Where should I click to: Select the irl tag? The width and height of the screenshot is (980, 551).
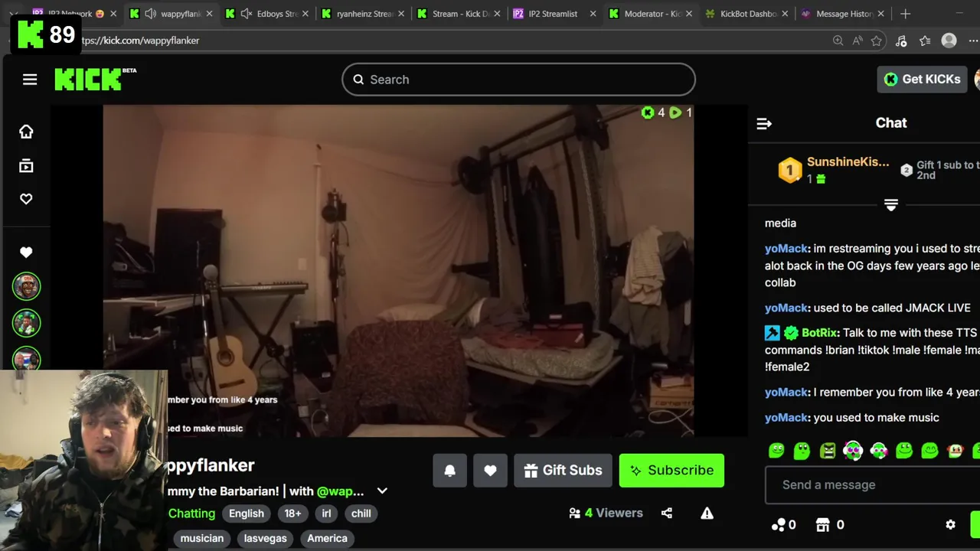326,514
